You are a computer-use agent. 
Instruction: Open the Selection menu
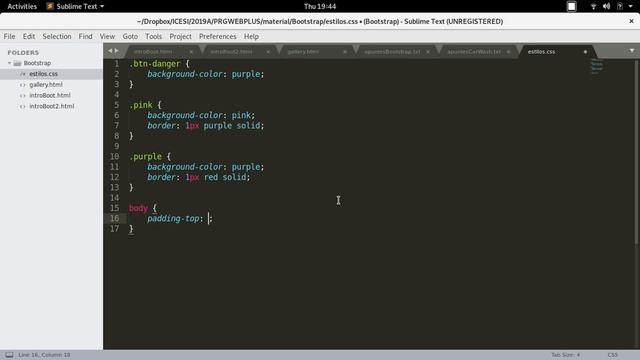(x=57, y=36)
